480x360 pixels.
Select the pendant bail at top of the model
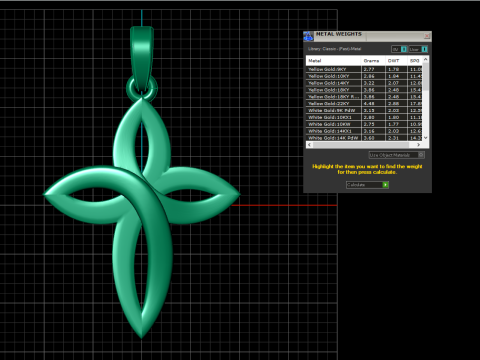(142, 57)
